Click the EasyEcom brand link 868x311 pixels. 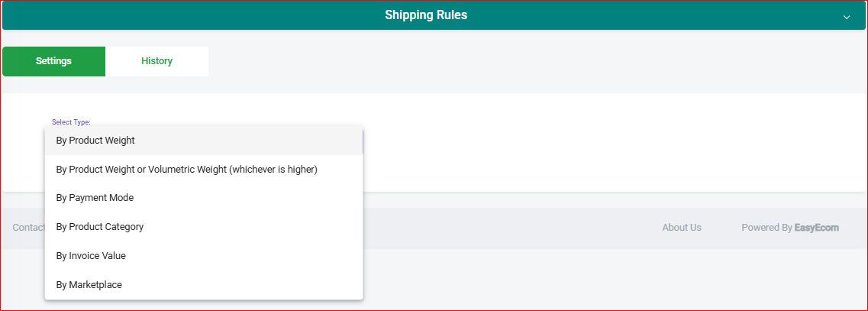pos(817,227)
